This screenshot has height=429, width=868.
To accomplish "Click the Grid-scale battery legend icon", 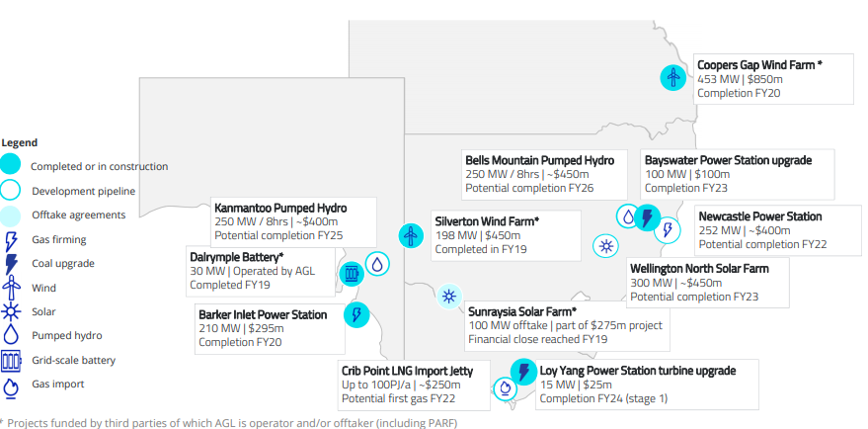I will coord(11,360).
